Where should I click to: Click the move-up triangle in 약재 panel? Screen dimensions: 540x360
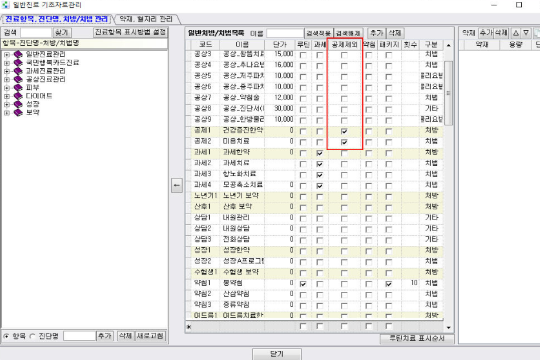pos(515,33)
